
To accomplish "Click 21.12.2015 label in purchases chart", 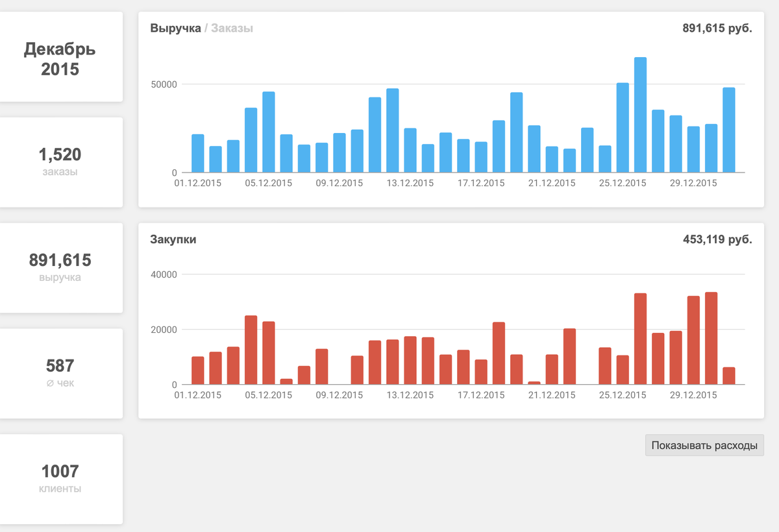I will click(552, 395).
